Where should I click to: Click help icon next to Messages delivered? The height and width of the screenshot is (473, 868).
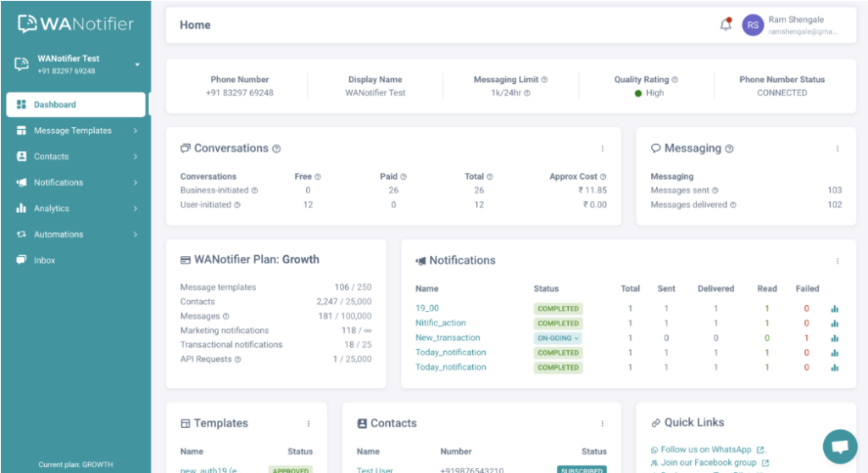coord(733,205)
